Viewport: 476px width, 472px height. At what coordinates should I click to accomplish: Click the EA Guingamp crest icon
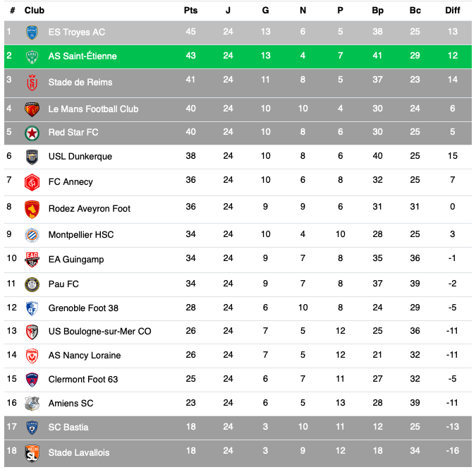click(x=32, y=260)
